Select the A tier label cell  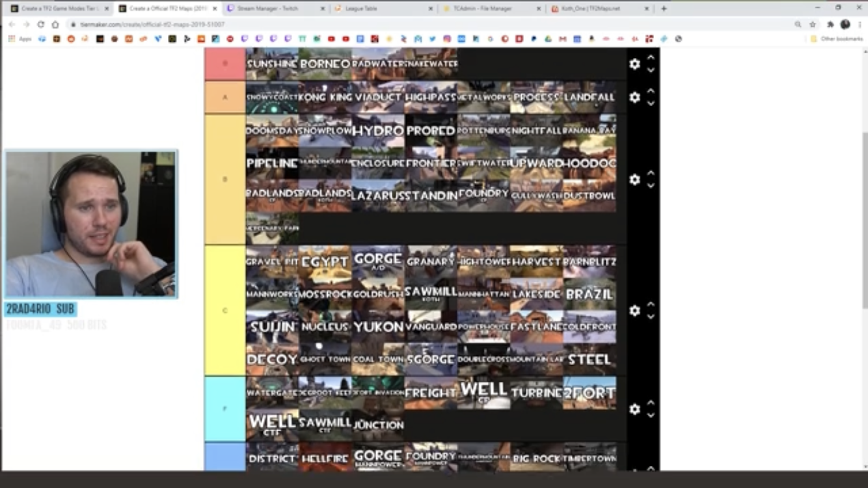pos(225,97)
